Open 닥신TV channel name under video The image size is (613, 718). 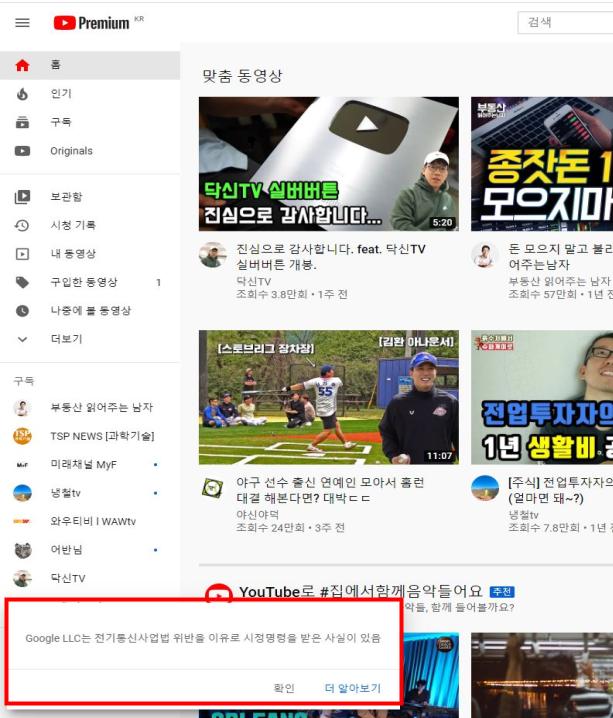tap(254, 281)
